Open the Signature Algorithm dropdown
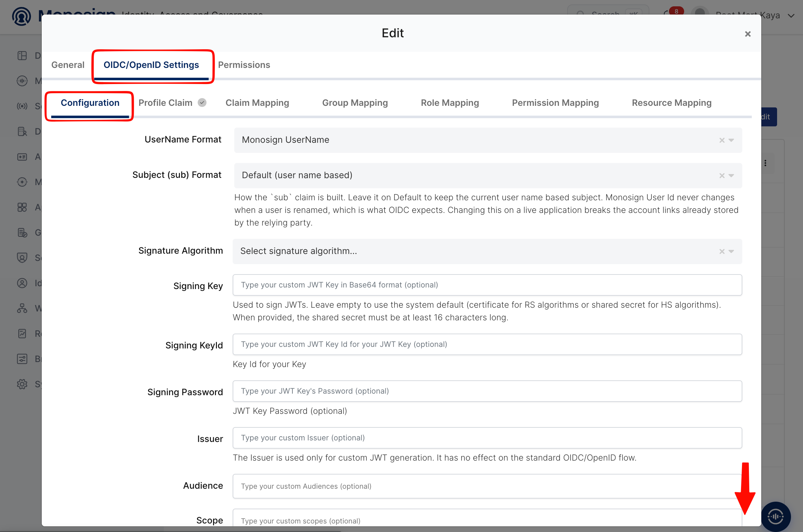Image resolution: width=803 pixels, height=532 pixels. (x=487, y=251)
